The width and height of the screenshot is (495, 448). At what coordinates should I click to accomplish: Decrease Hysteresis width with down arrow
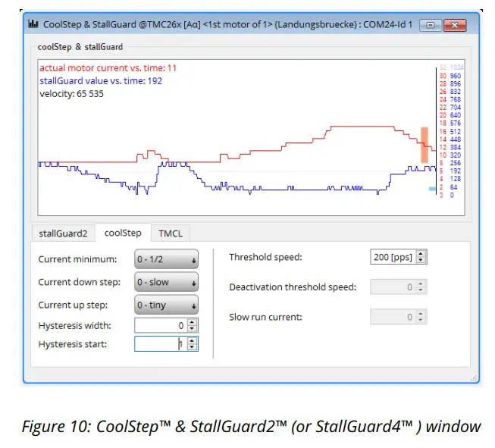click(x=192, y=329)
